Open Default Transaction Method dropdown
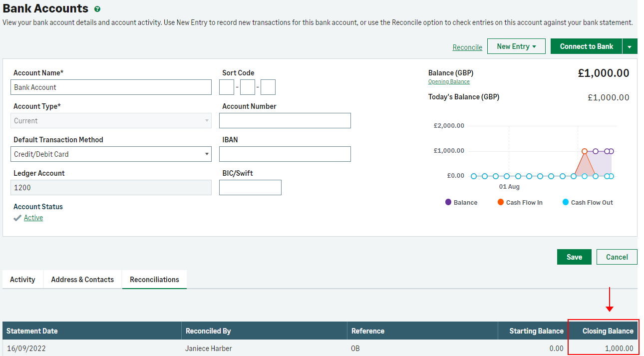 pos(111,154)
